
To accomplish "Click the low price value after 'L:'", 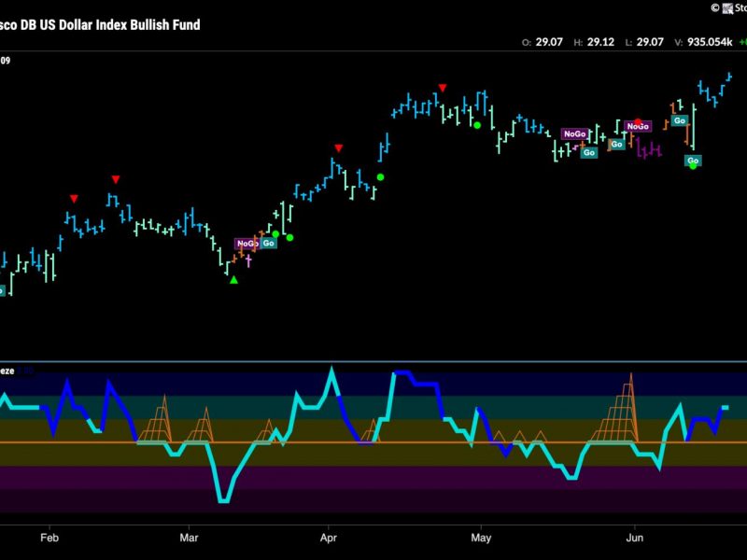I will (x=650, y=42).
